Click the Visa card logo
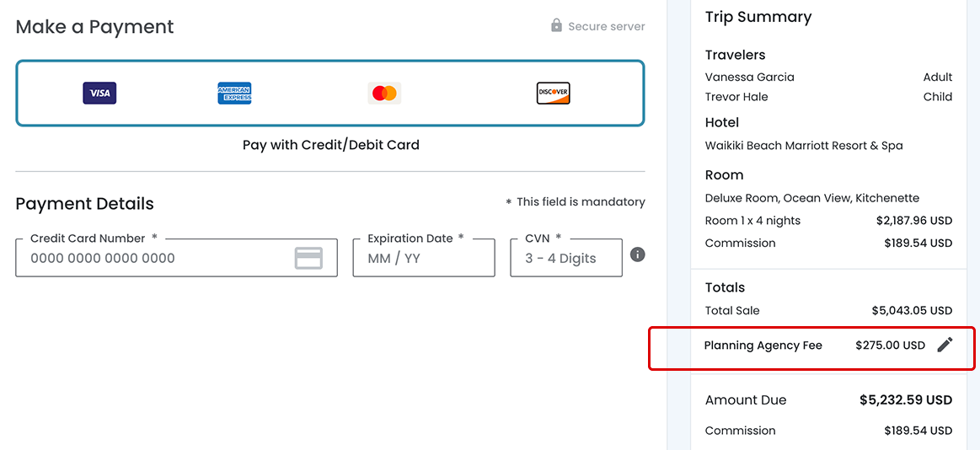 click(x=99, y=93)
